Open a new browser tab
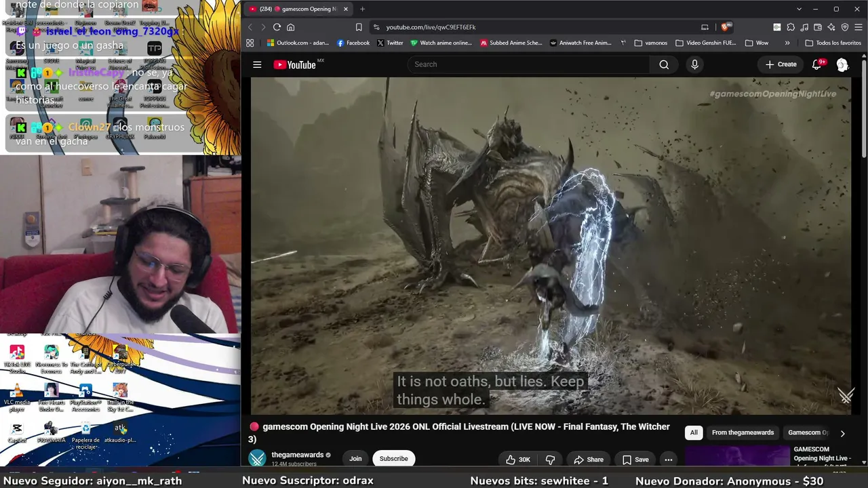 coord(362,9)
